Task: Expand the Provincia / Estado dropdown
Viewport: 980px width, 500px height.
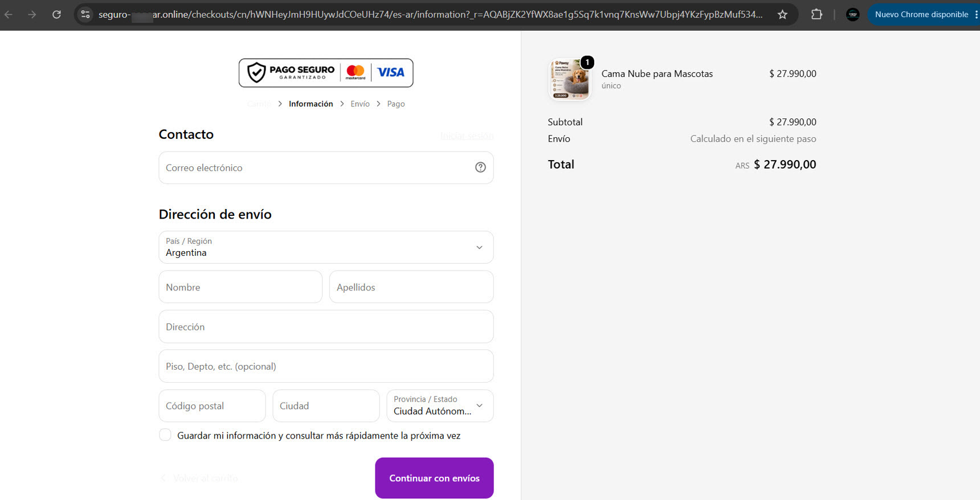Action: point(440,406)
